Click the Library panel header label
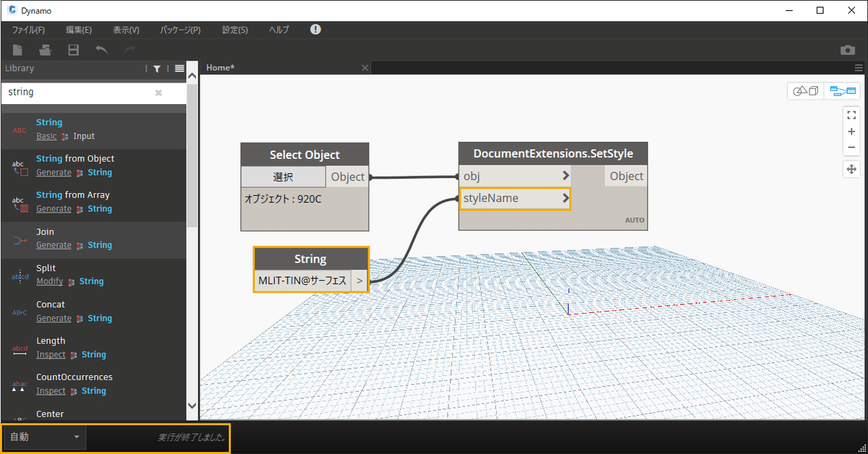The image size is (868, 454). tap(20, 69)
